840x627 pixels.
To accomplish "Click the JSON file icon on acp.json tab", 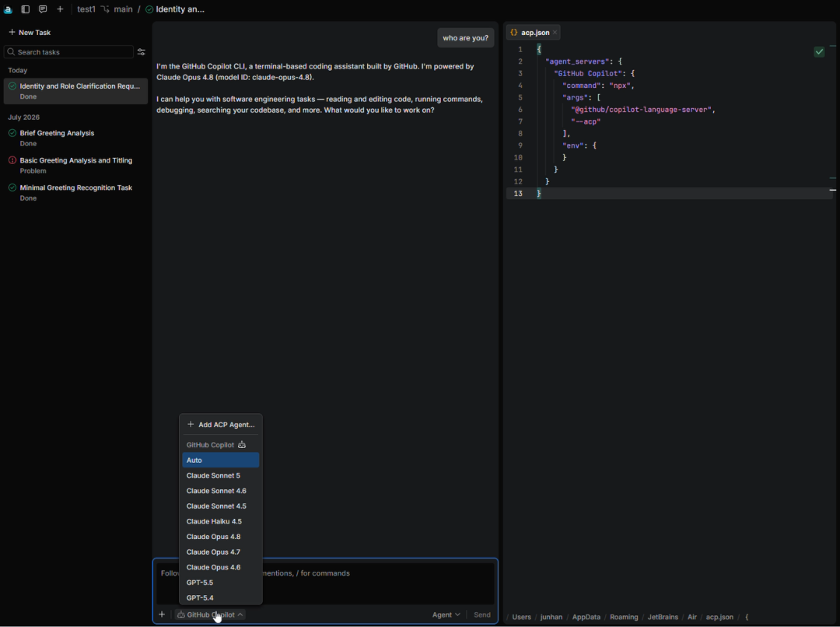I will [x=514, y=32].
